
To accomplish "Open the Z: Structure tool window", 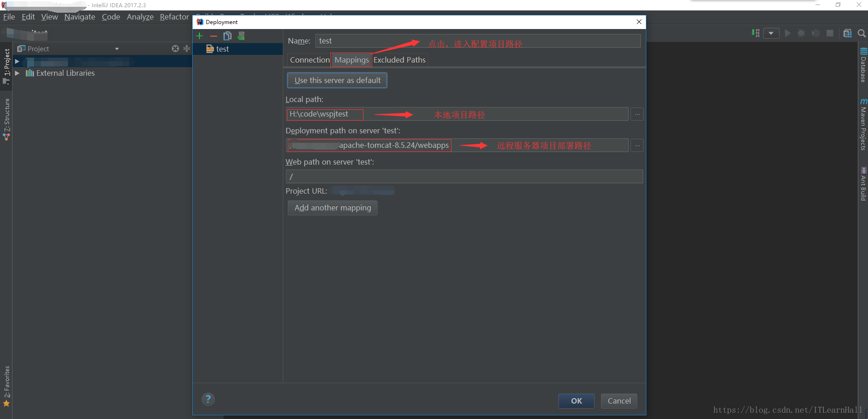I will 6,119.
